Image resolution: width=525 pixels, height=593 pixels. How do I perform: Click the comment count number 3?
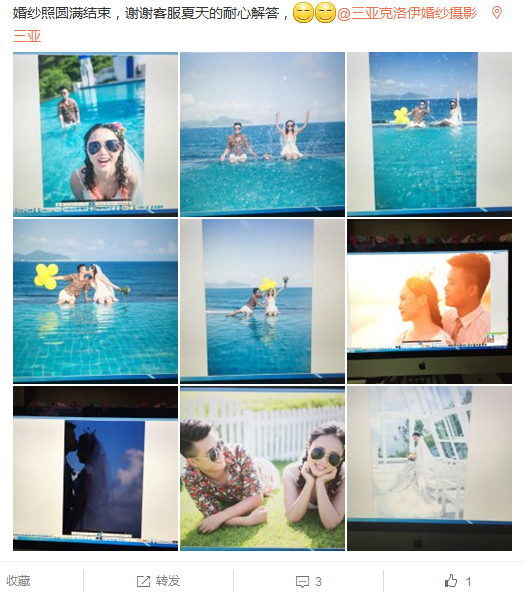[318, 581]
